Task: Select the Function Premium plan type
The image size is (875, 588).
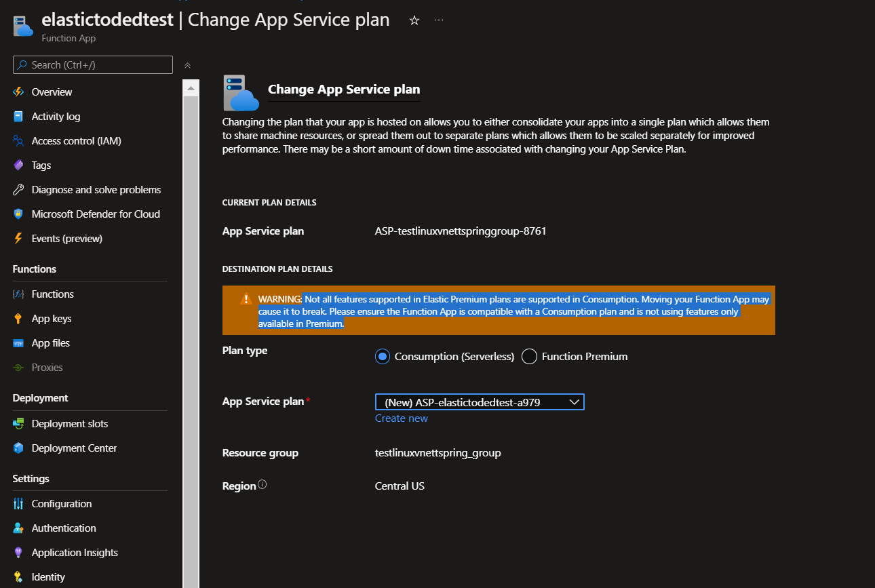Action: tap(530, 357)
